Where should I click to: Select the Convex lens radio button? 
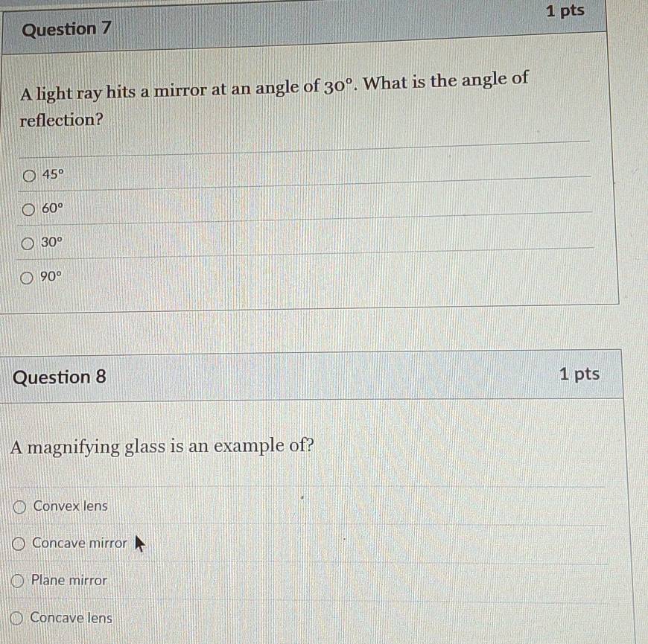19,507
